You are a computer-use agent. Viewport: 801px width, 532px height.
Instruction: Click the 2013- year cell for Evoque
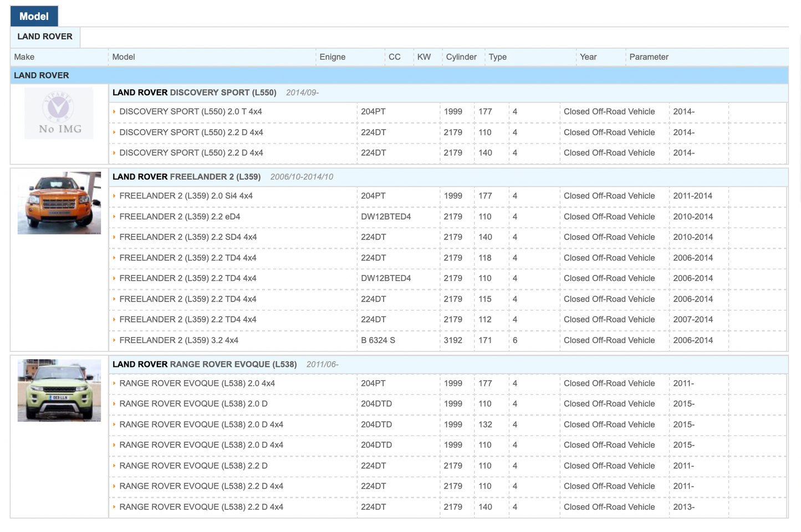pos(684,507)
